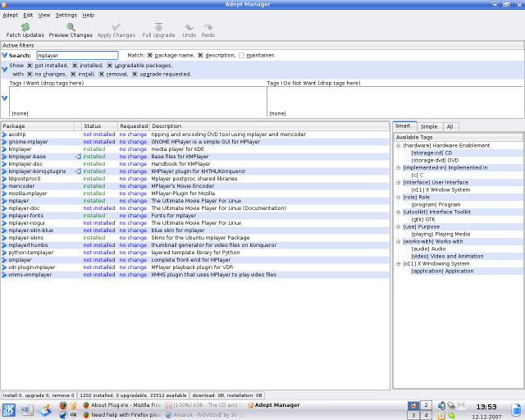Collapse the '[hardware] Hardware Enablement' tag group

click(x=399, y=145)
